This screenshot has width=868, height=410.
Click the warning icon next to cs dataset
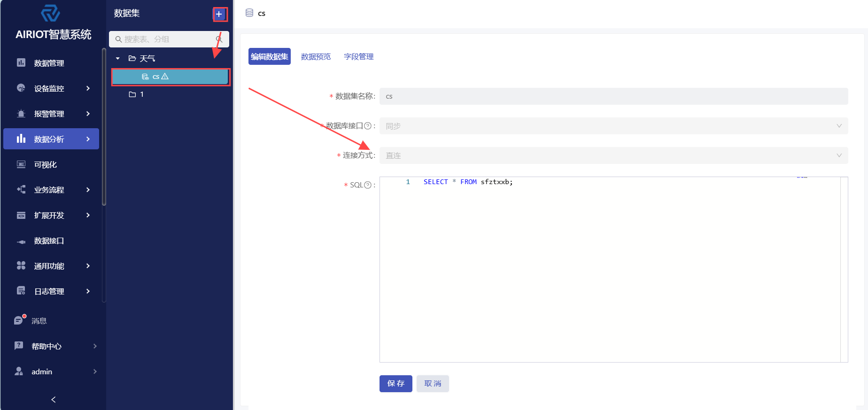(165, 77)
